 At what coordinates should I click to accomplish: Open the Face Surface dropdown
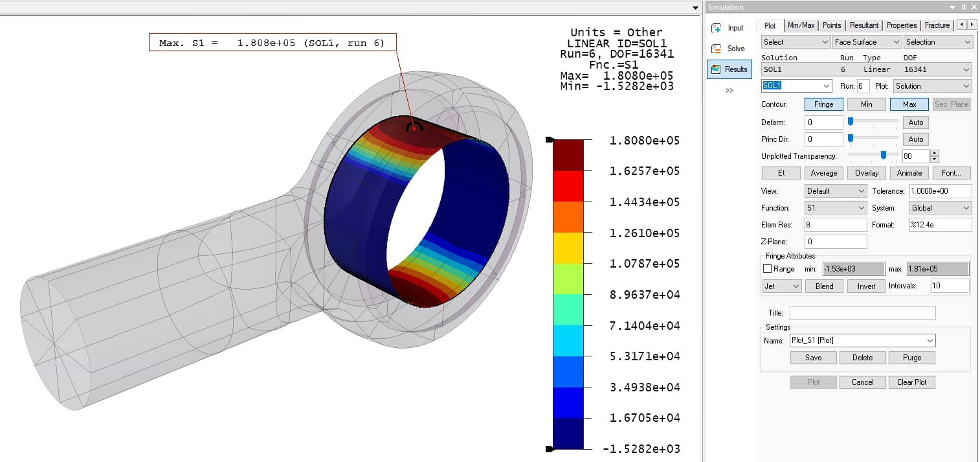click(x=867, y=42)
